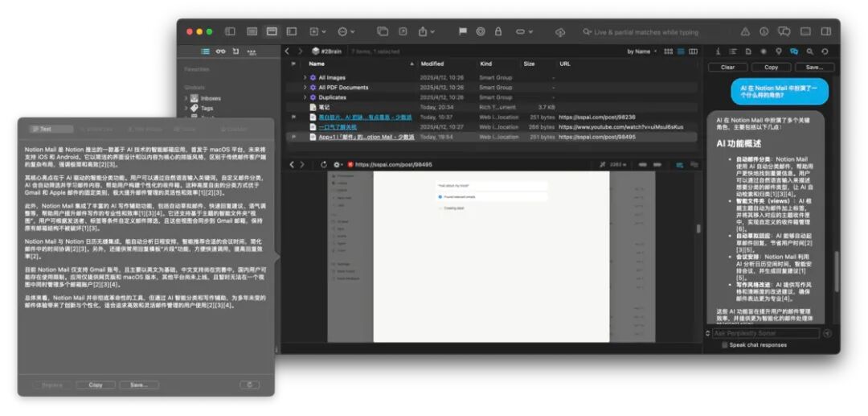Toggle the preview pane toolbar icon

tap(805, 31)
